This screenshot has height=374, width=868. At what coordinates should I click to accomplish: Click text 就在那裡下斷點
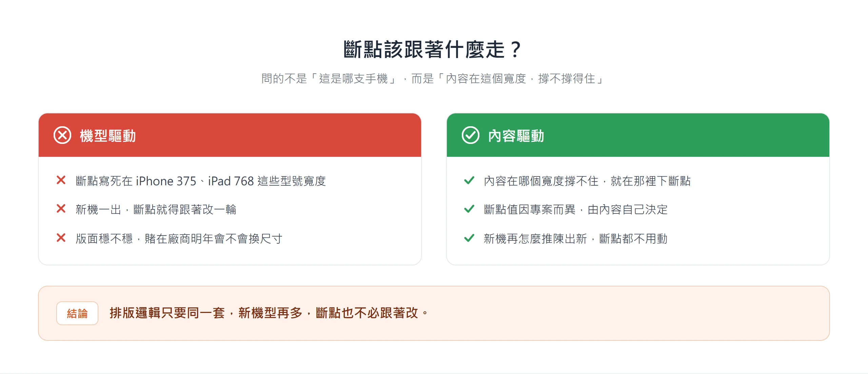pos(651,181)
